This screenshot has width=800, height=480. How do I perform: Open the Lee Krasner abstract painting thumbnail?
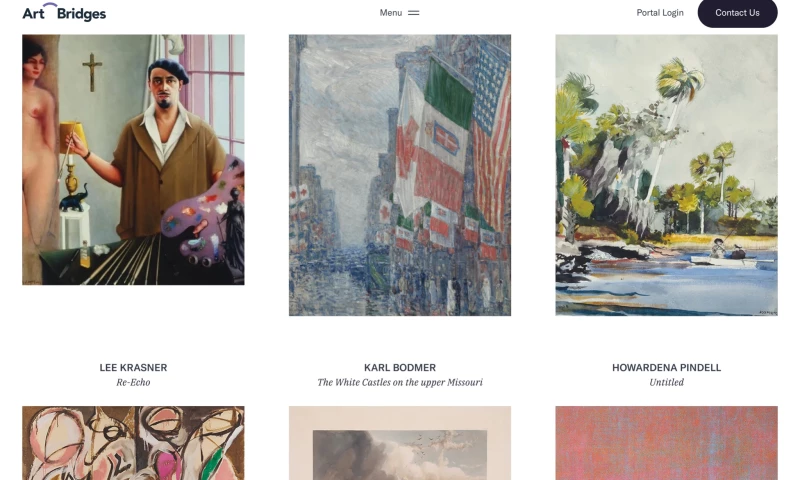[x=133, y=443]
